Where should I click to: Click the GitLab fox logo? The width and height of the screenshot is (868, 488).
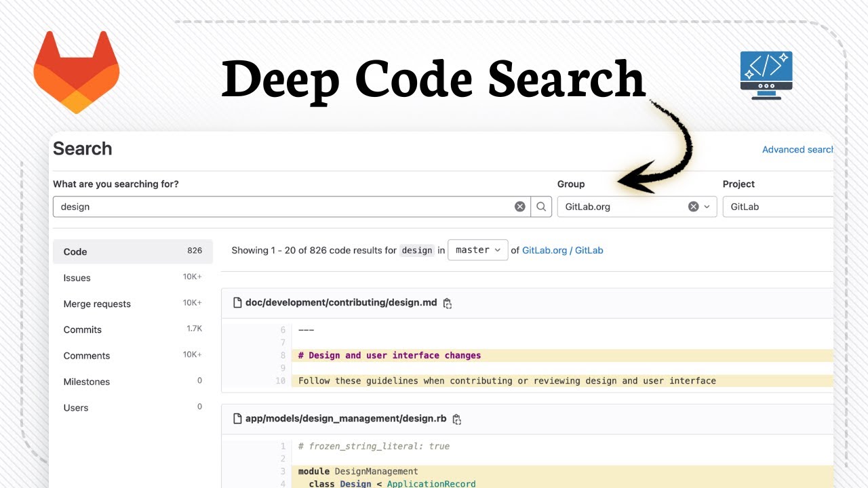tap(76, 72)
